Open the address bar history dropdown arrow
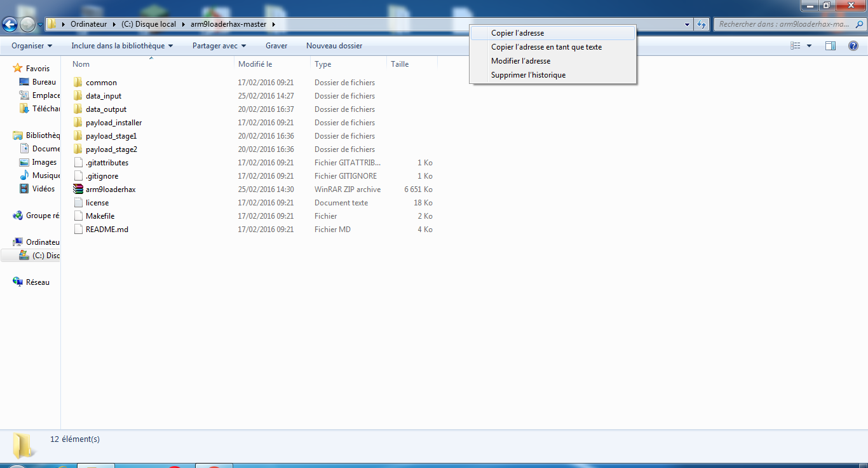868x468 pixels. click(688, 25)
